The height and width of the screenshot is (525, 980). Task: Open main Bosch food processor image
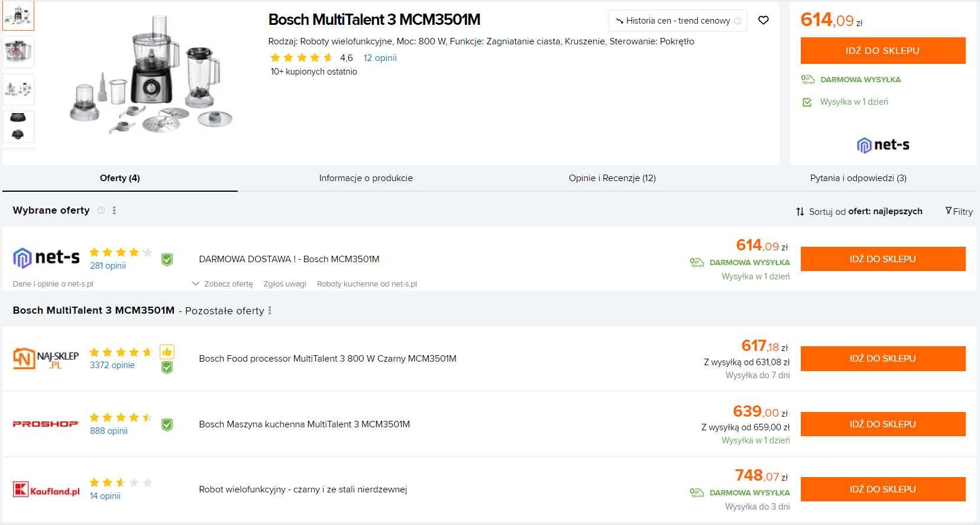pyautogui.click(x=151, y=75)
